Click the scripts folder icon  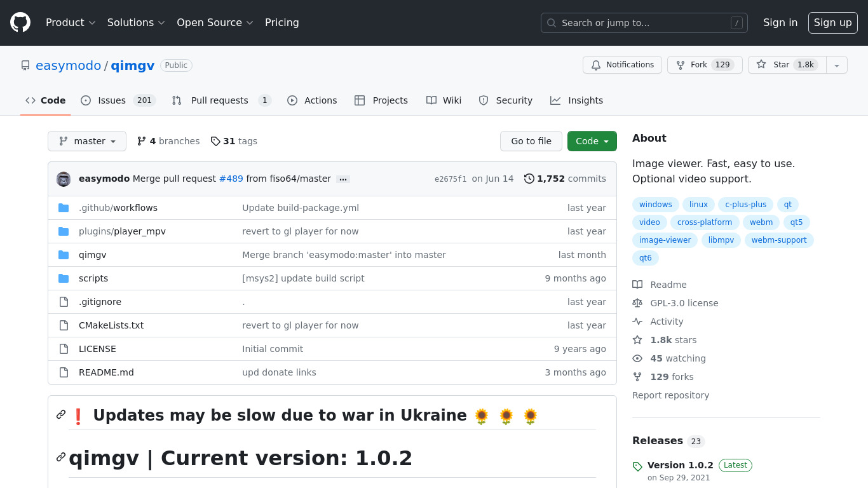[x=64, y=278]
